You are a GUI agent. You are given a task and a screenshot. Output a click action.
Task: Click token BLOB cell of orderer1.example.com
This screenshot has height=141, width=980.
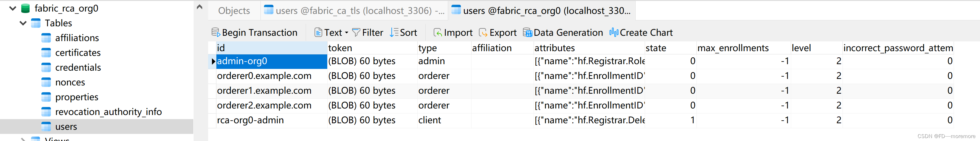(372, 91)
